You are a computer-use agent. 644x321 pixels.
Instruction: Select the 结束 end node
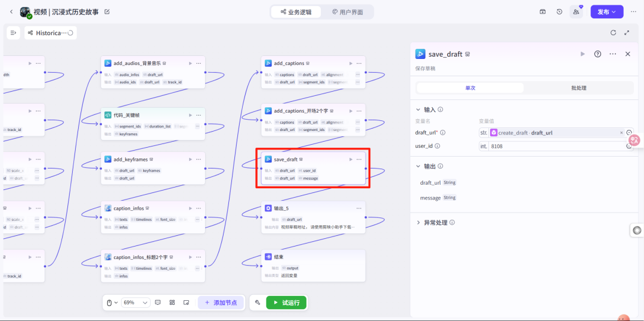tap(314, 265)
